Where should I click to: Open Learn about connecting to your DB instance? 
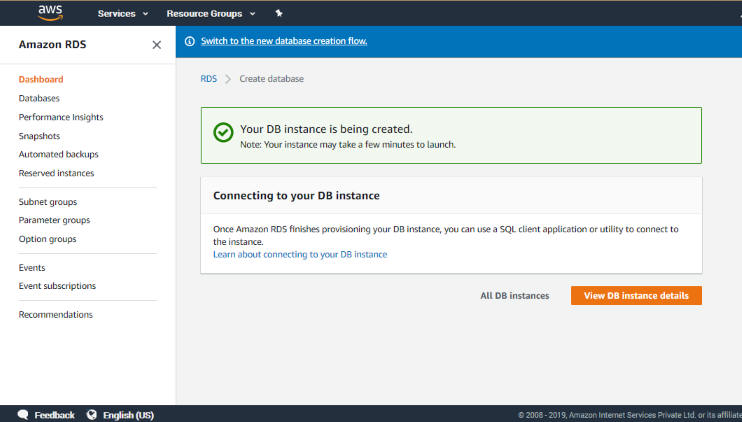300,255
